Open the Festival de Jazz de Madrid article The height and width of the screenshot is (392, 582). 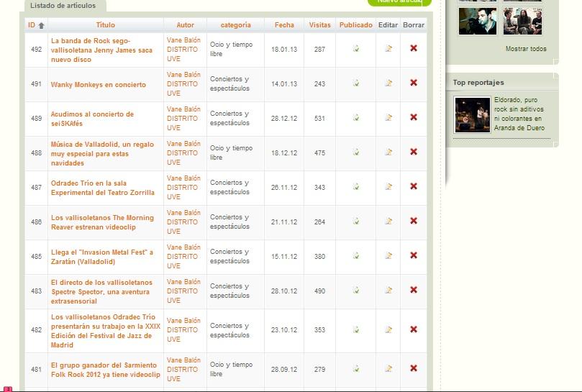(106, 331)
